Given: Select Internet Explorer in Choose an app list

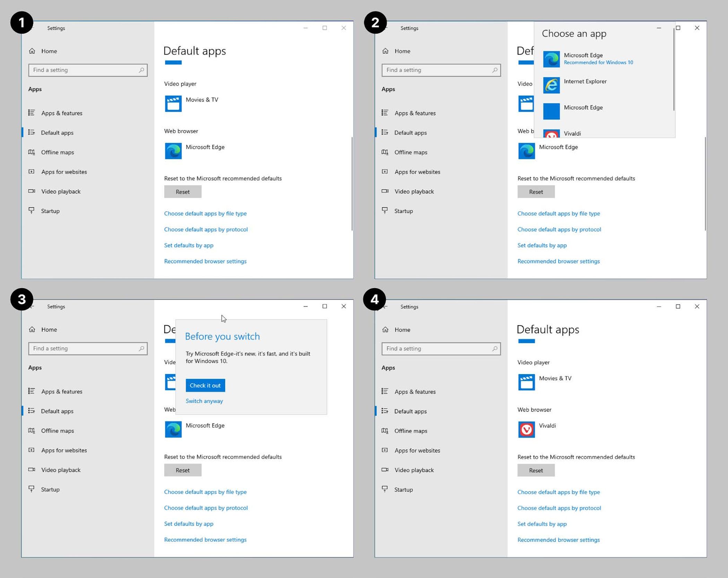Looking at the screenshot, I should click(x=604, y=85).
